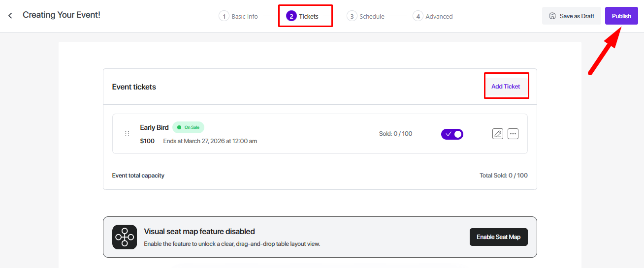Click the step 3 number circle
This screenshot has height=268, width=644.
coord(352,16)
